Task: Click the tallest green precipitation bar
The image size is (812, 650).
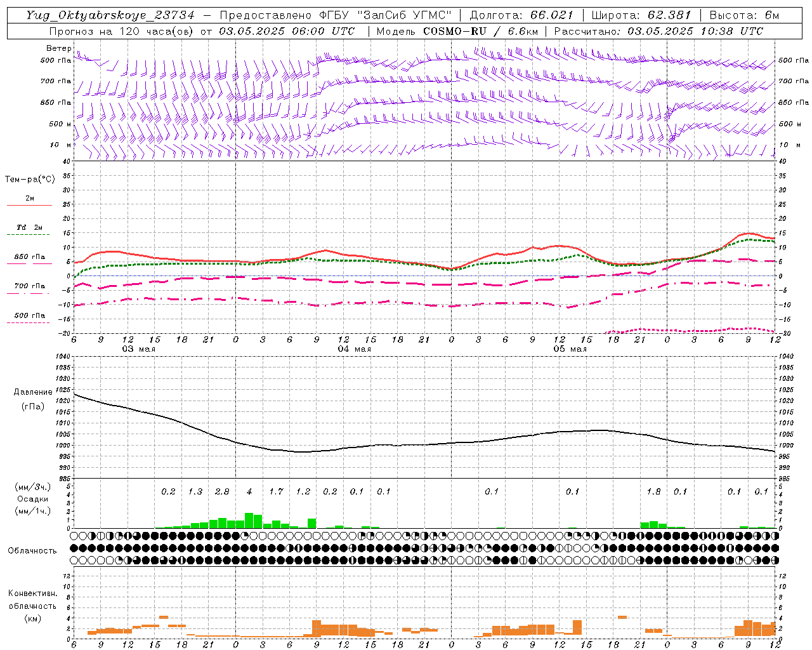Action: [x=249, y=521]
